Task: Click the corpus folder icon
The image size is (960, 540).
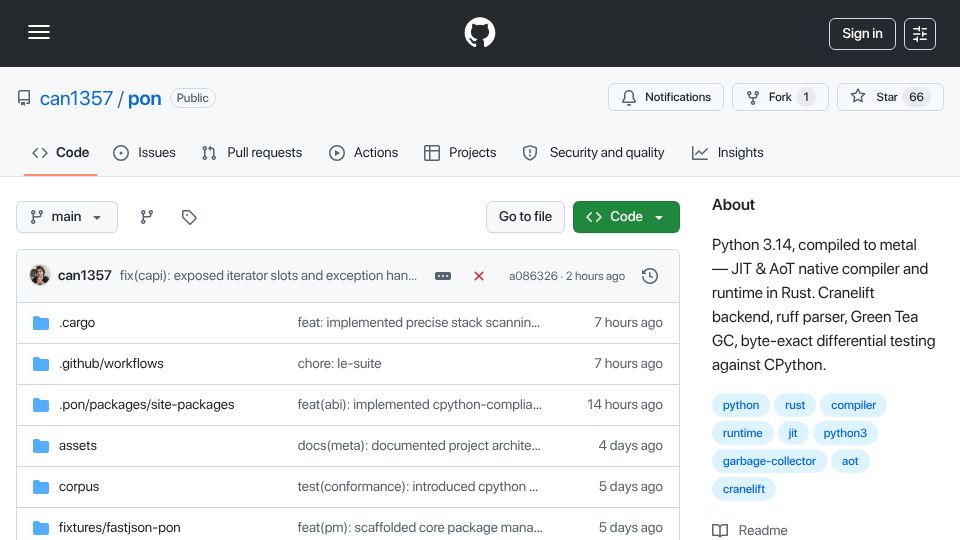Action: [x=41, y=487]
